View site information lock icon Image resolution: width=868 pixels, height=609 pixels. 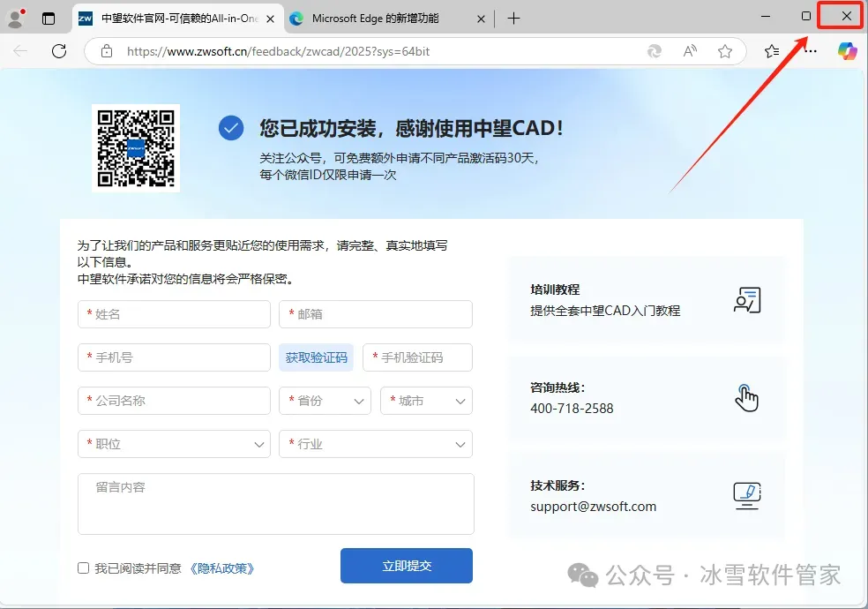[x=107, y=51]
